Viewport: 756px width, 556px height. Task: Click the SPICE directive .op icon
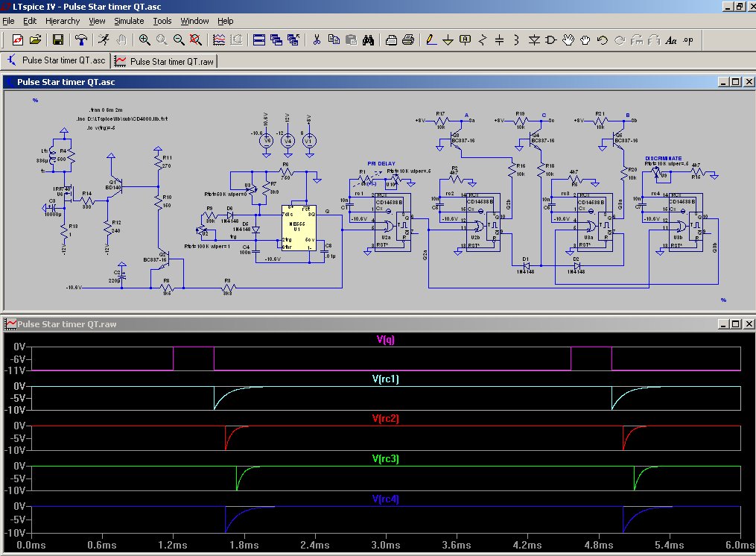(688, 40)
